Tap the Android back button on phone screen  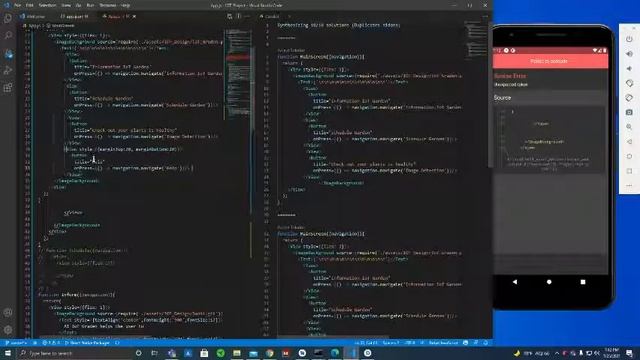(515, 282)
